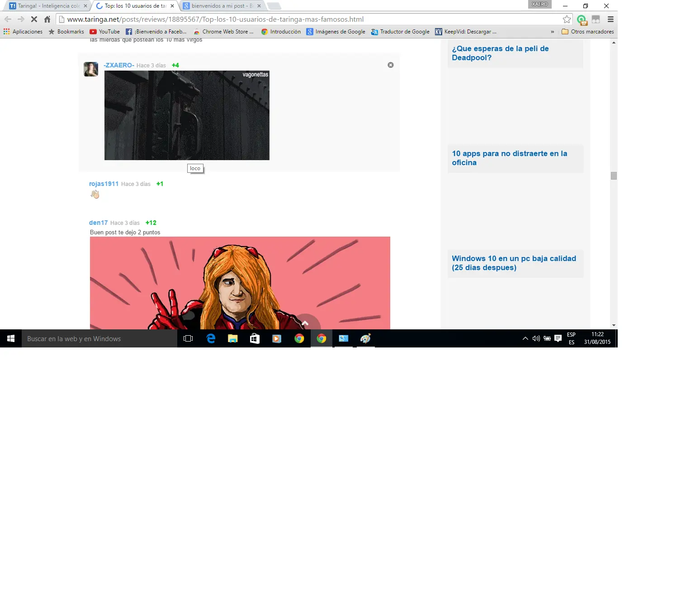Screen dimensions: 700x599
Task: Click the +4 score on ZXAERO's comment
Action: point(175,65)
